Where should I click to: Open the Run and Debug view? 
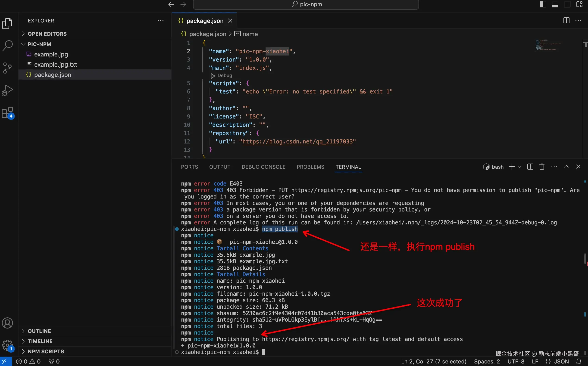tap(7, 90)
